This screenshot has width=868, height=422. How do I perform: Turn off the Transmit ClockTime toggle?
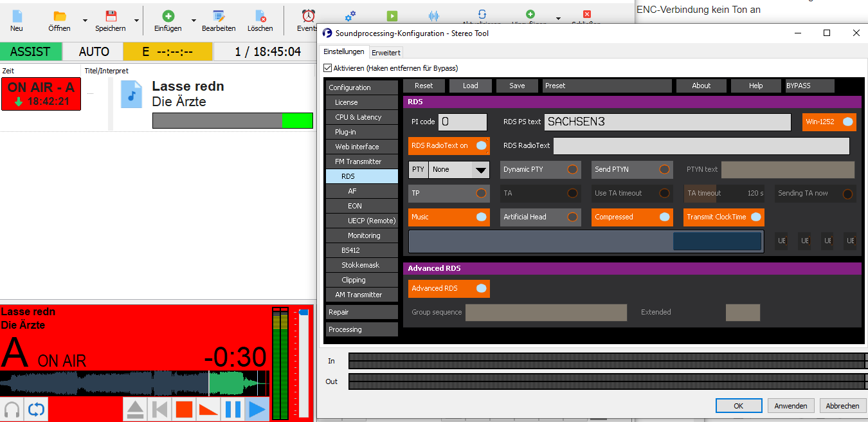coord(755,217)
